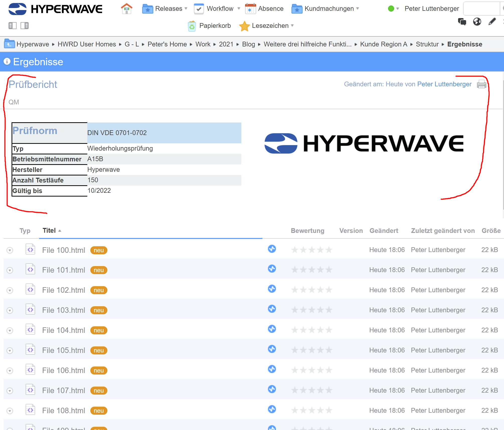Viewport: 504px width, 430px height.
Task: Open the Papierkorb trash menu item
Action: click(209, 26)
